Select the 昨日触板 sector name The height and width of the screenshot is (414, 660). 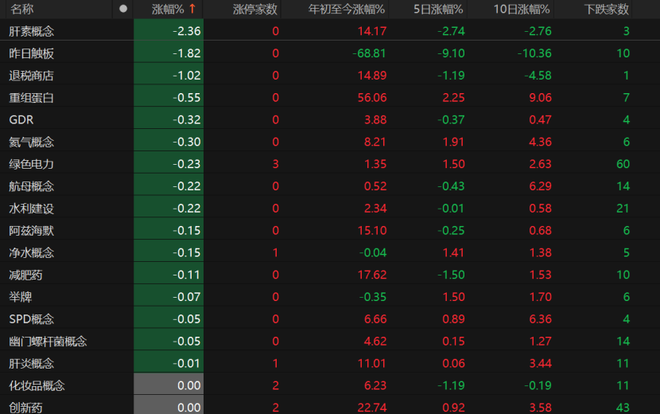pos(32,53)
